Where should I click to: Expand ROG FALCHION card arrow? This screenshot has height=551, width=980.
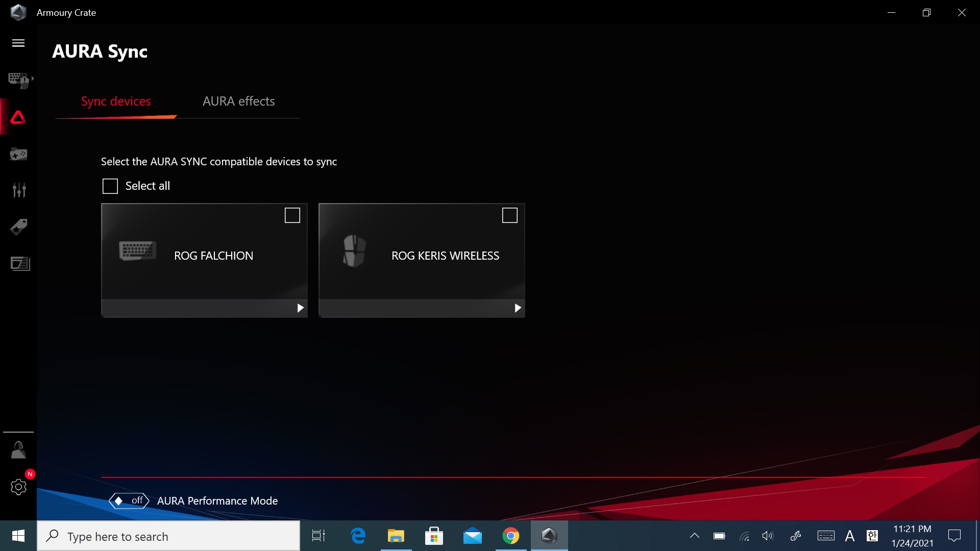(x=300, y=308)
